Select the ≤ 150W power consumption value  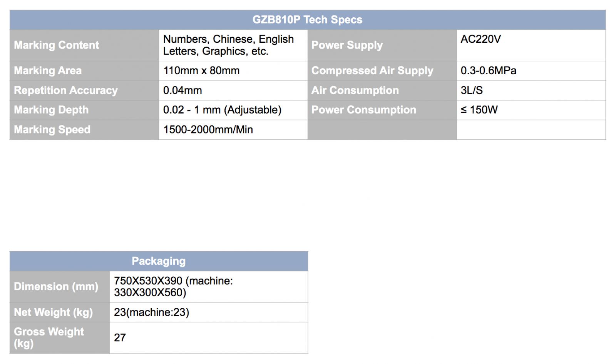(x=479, y=110)
